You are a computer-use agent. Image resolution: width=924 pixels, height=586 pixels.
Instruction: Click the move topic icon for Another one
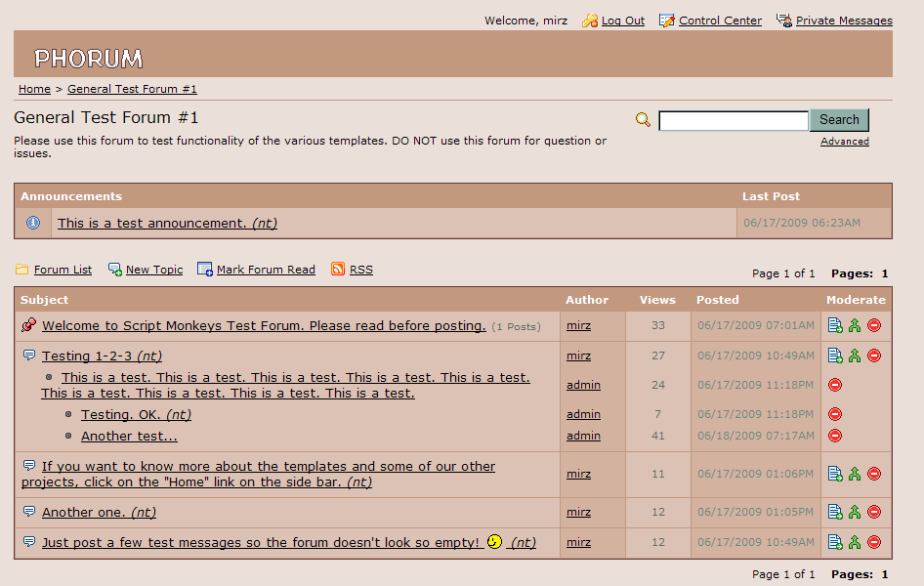click(835, 512)
